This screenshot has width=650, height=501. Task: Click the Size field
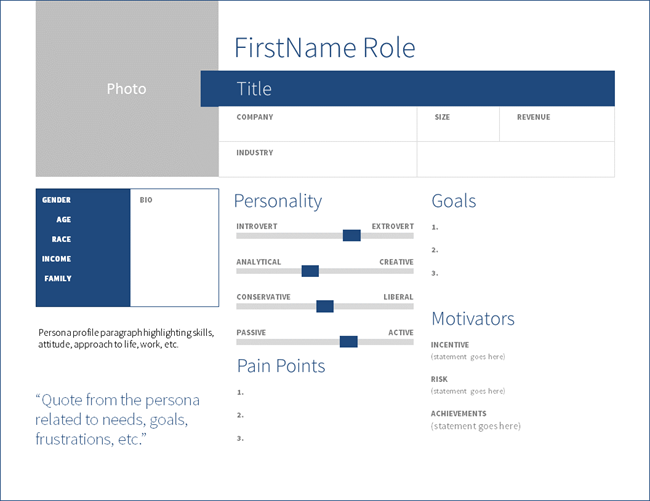point(458,124)
